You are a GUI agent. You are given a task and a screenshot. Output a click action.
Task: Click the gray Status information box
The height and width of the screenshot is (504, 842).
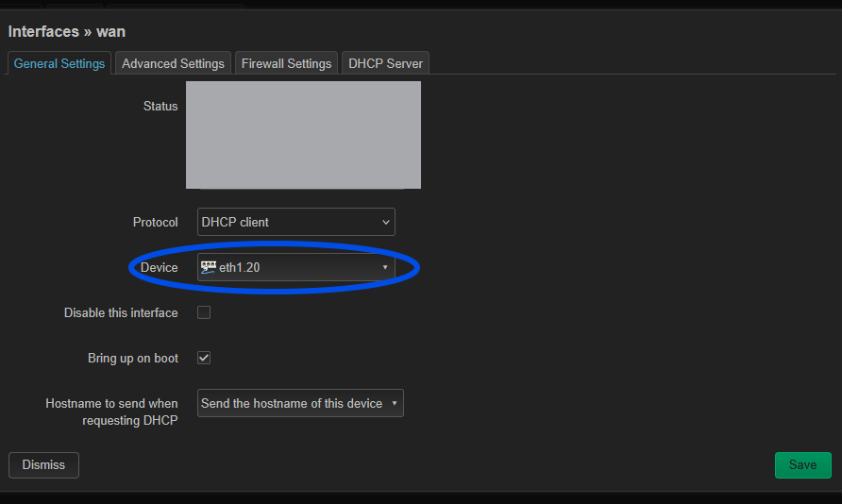[303, 135]
